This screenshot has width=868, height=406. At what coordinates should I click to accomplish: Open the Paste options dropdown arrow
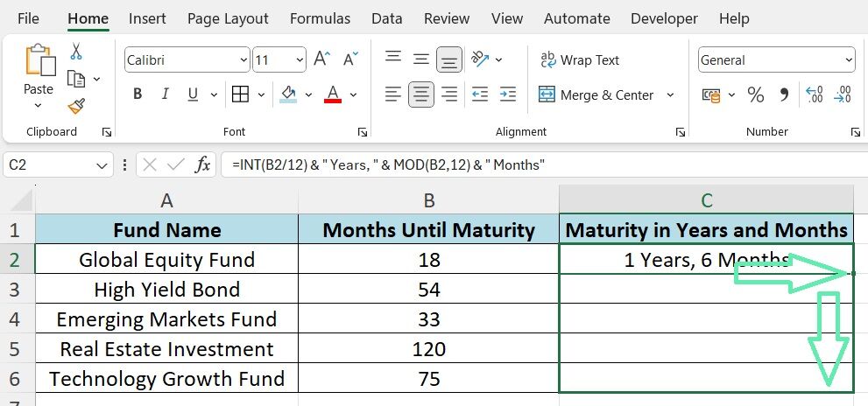coord(39,106)
